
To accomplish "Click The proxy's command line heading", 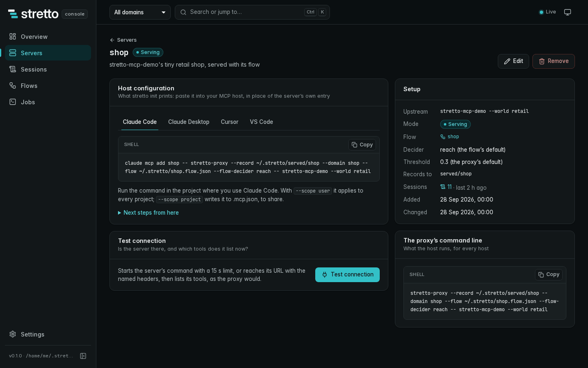I will (443, 240).
